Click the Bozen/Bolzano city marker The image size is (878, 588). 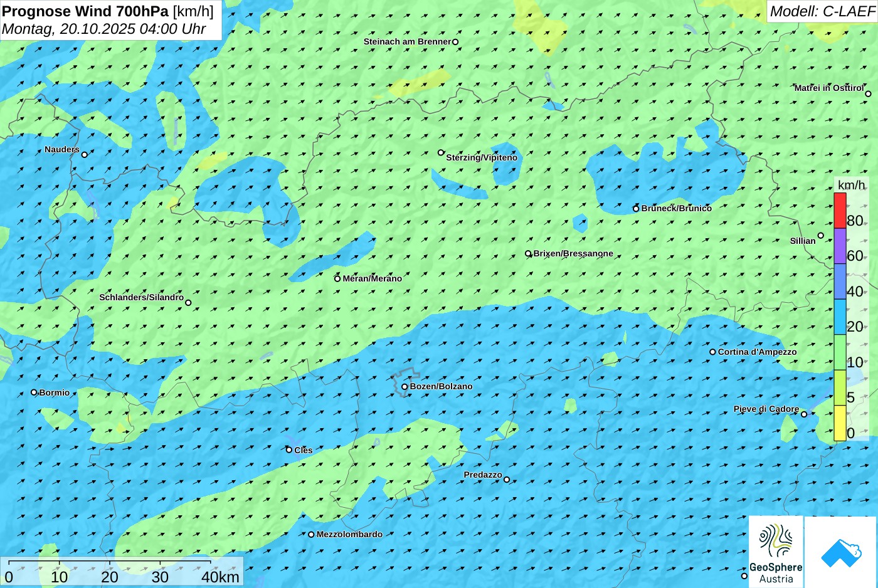(x=405, y=387)
